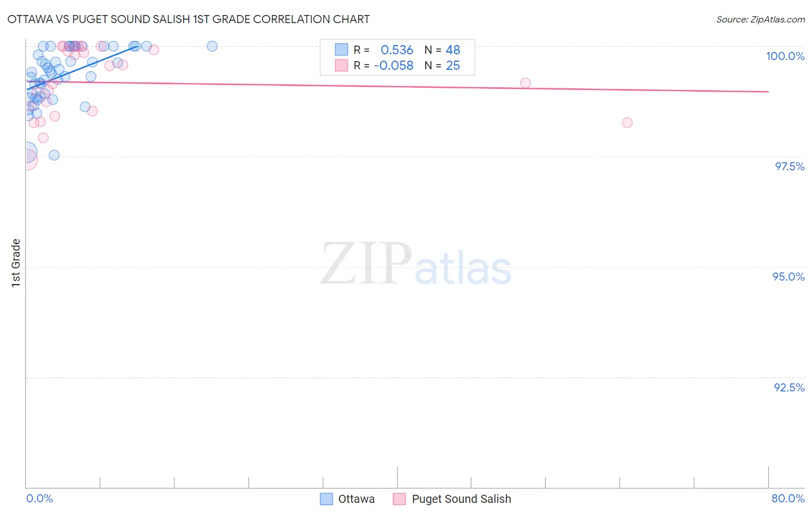Viewport: 812px width, 515px height.
Task: Click the lone blue point below 97.5% gridline
Action: (x=54, y=155)
